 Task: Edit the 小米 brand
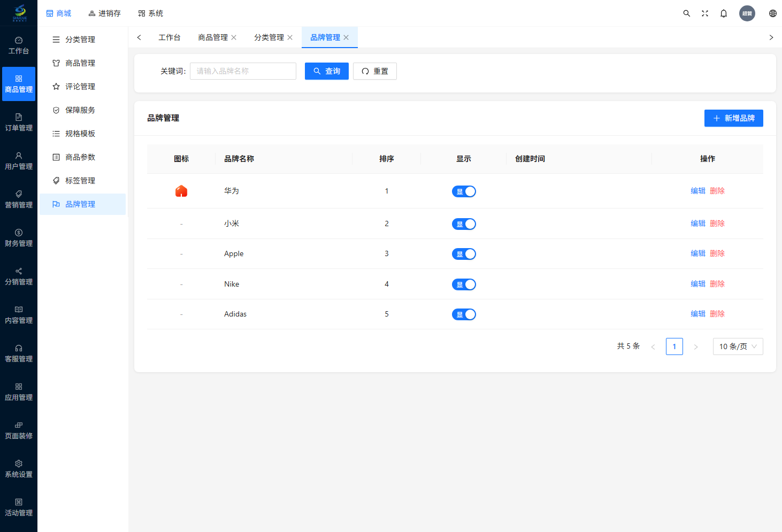click(698, 223)
